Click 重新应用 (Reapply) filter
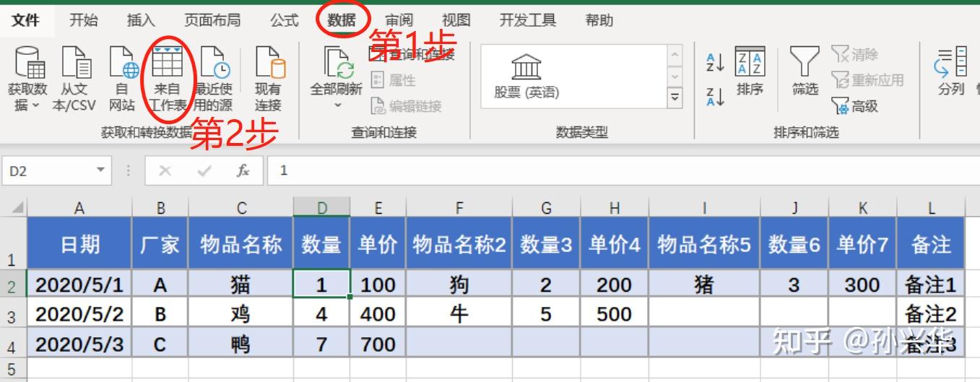The height and width of the screenshot is (382, 980). 868,80
